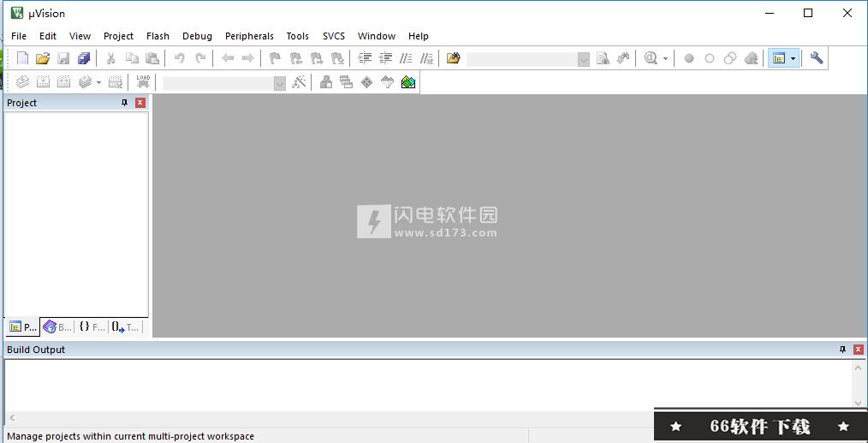Click the Save All icon
The image size is (868, 443).
click(x=84, y=57)
